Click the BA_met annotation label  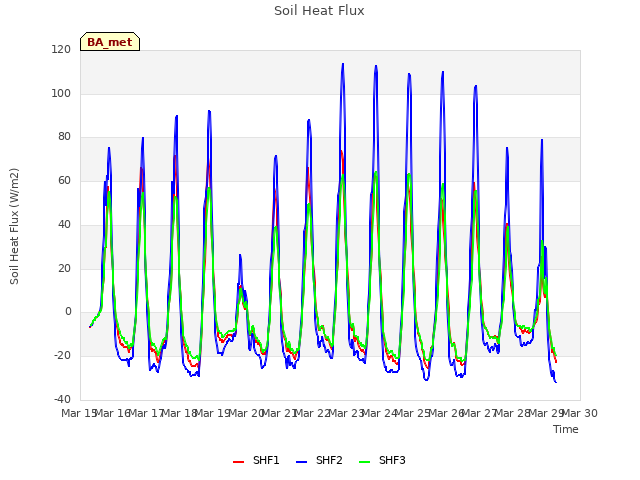[110, 42]
